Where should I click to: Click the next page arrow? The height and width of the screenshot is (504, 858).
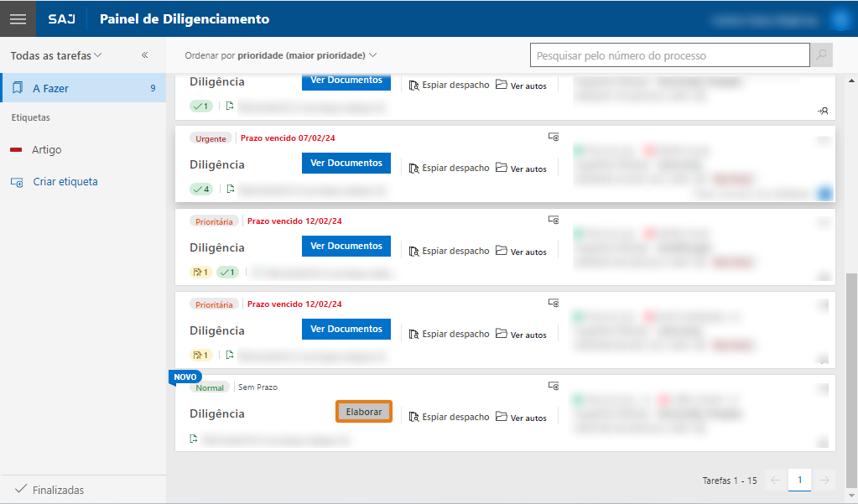(x=824, y=480)
